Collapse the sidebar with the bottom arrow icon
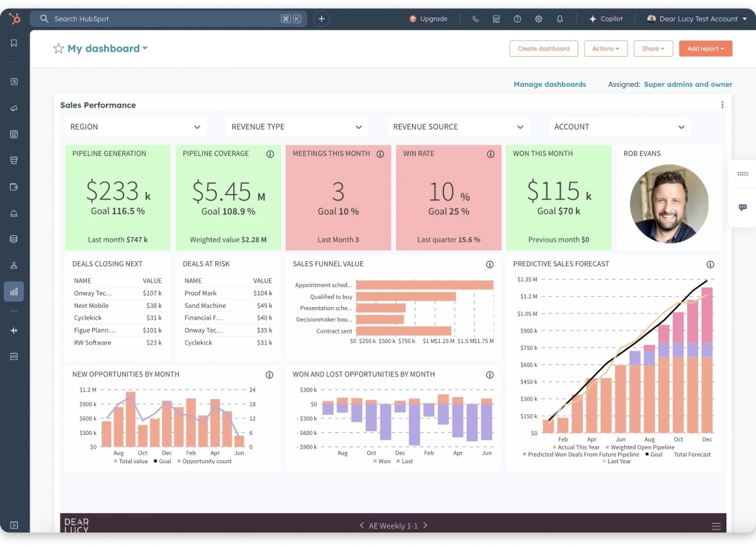 (x=14, y=525)
